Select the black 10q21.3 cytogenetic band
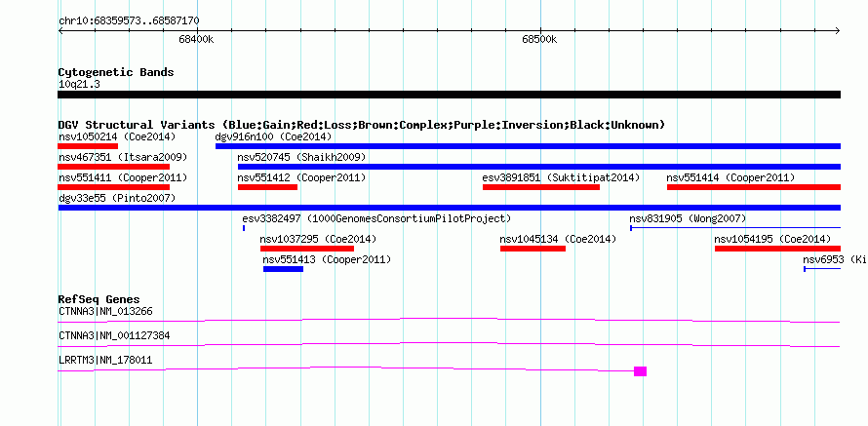Viewport: 868px width, 426px height. pos(449,95)
